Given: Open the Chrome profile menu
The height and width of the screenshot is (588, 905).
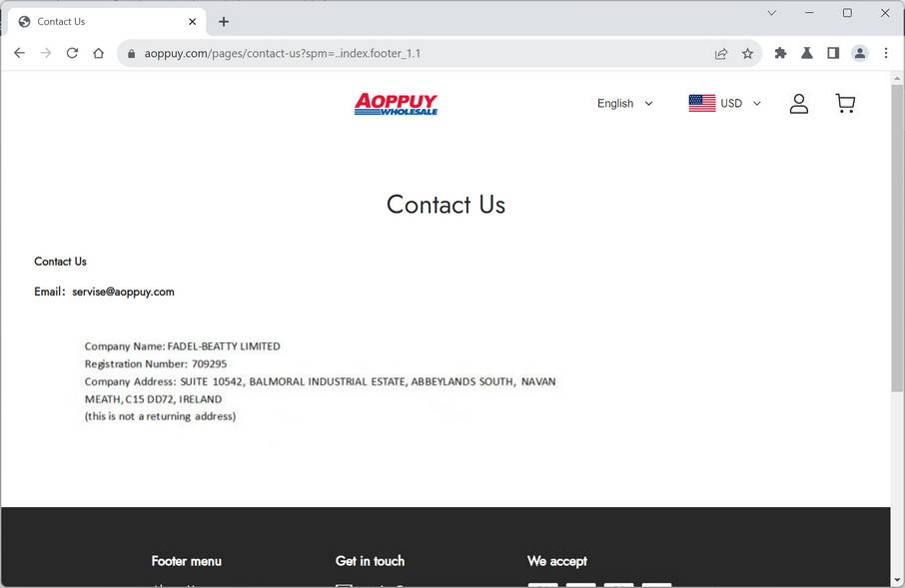Looking at the screenshot, I should point(859,53).
